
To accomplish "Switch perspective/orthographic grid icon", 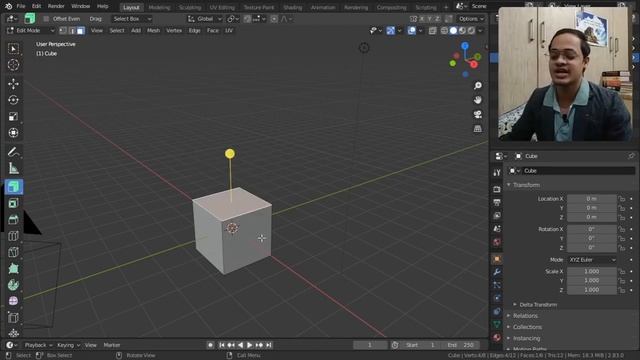I will [x=478, y=129].
